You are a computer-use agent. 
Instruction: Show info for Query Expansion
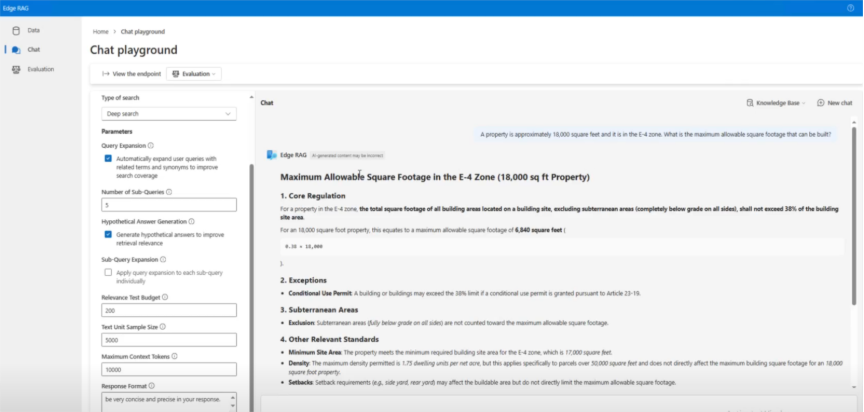(x=150, y=144)
